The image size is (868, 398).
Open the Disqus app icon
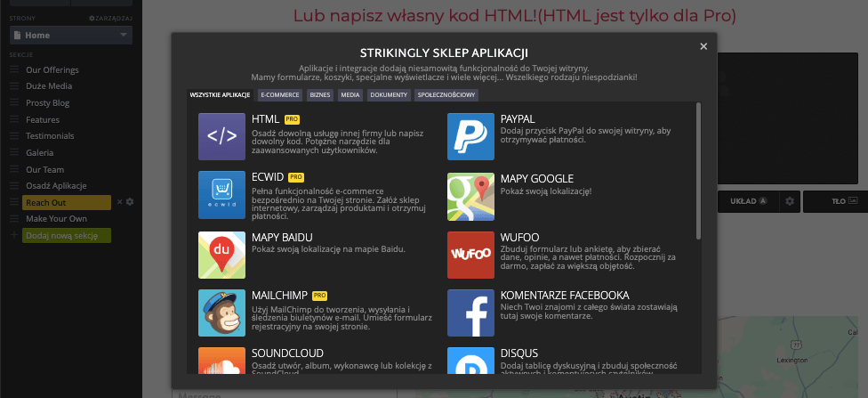click(x=470, y=361)
